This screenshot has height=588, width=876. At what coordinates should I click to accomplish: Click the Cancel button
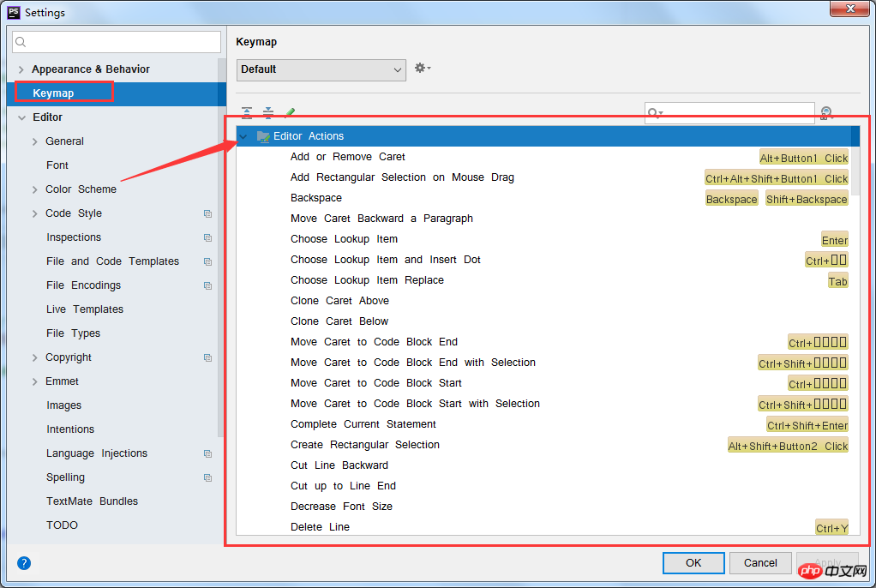pyautogui.click(x=760, y=563)
